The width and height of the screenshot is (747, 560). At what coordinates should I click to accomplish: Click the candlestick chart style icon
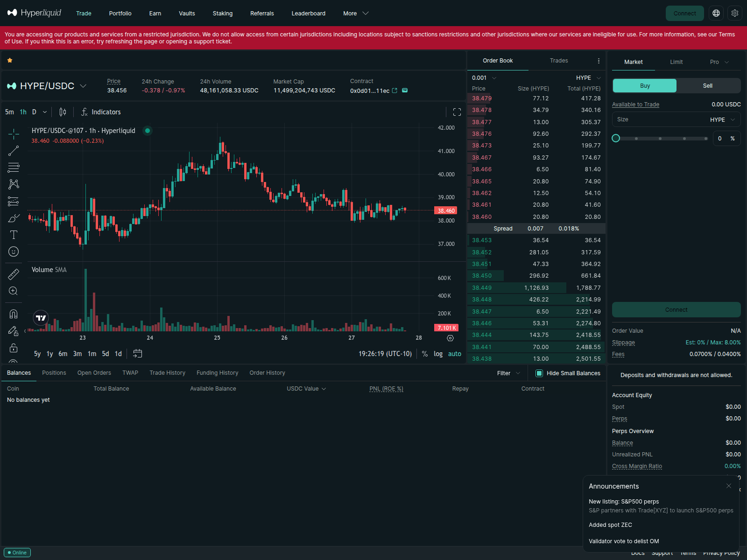63,112
